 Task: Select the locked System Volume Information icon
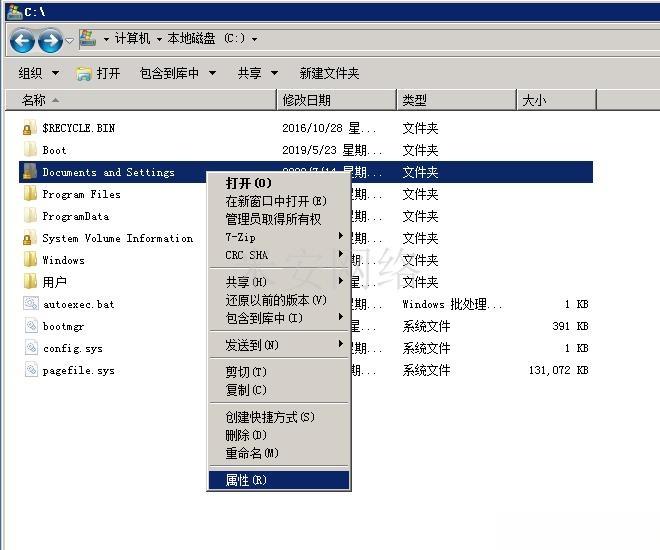point(29,238)
